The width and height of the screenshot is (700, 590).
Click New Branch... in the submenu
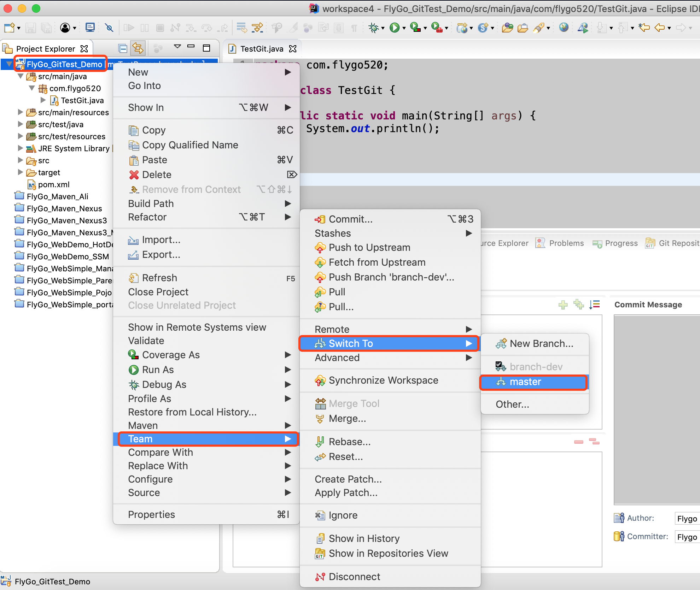pos(541,344)
